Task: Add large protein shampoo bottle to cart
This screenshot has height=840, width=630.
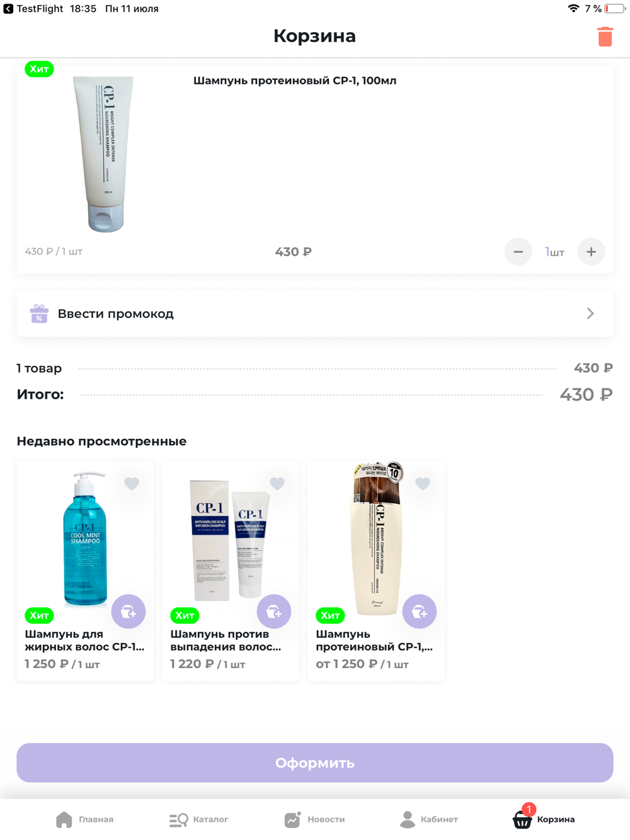Action: 420,611
